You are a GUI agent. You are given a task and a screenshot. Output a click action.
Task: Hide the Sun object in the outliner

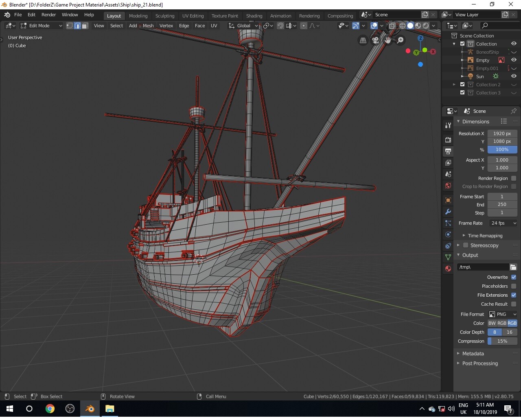pos(514,77)
